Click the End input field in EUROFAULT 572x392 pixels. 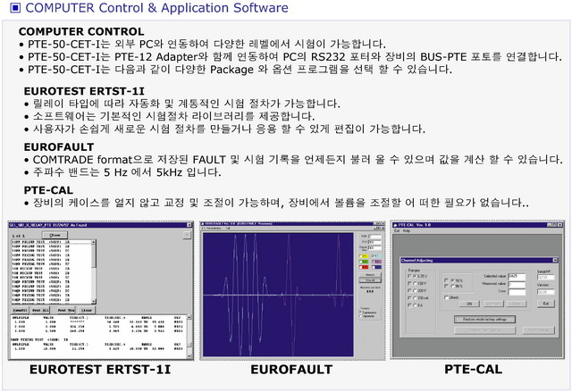coord(375,242)
